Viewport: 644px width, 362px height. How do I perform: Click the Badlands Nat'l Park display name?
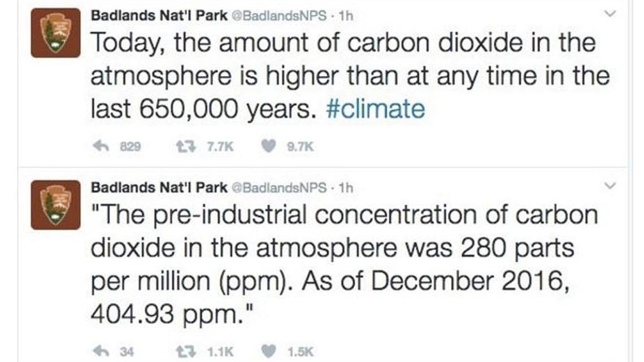tap(159, 16)
